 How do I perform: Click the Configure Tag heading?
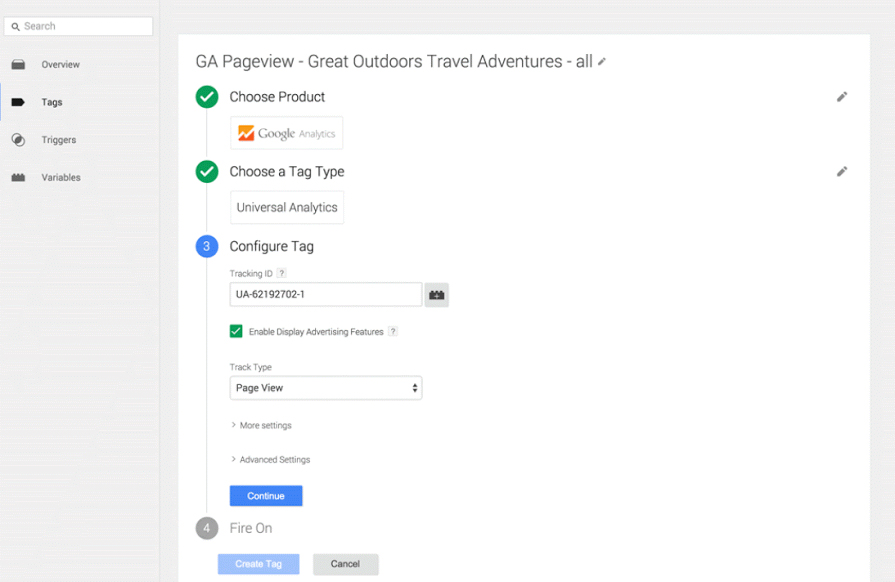click(272, 246)
